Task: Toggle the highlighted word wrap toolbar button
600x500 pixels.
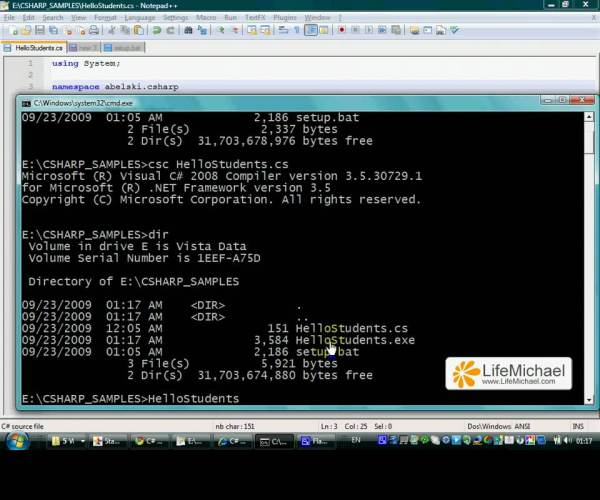Action: point(311,30)
